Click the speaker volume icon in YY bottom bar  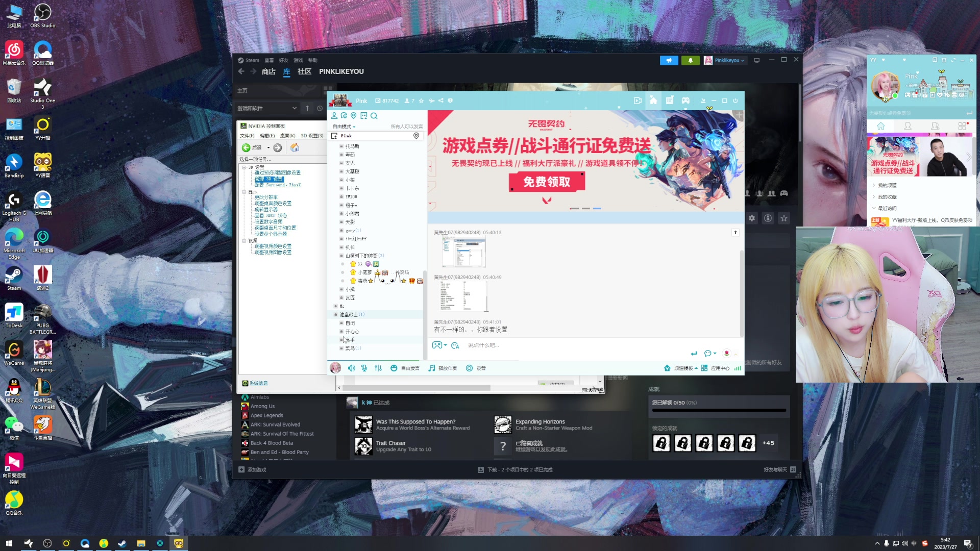point(351,368)
